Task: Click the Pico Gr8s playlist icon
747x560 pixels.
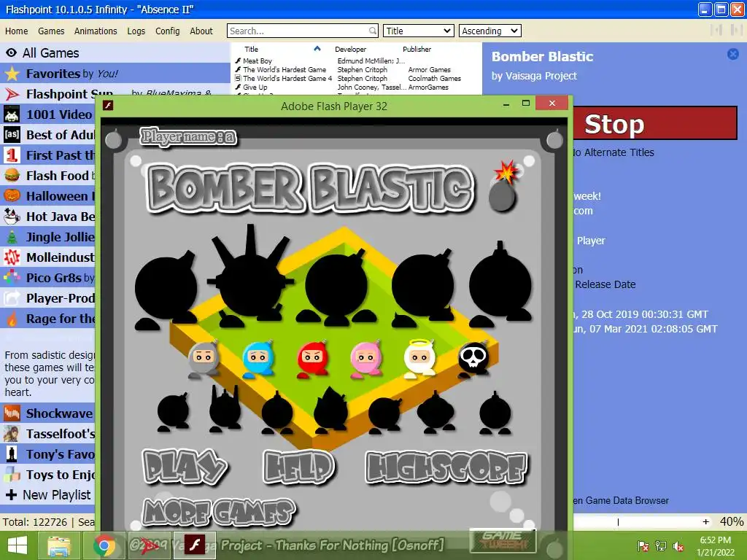Action: [12, 278]
